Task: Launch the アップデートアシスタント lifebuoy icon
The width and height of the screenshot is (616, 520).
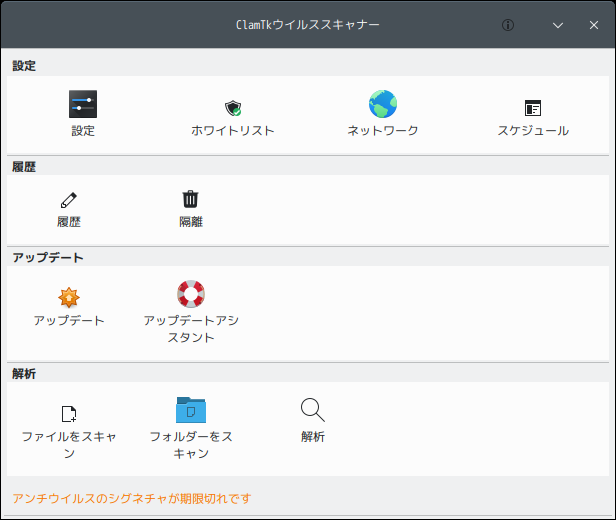Action: click(x=190, y=295)
